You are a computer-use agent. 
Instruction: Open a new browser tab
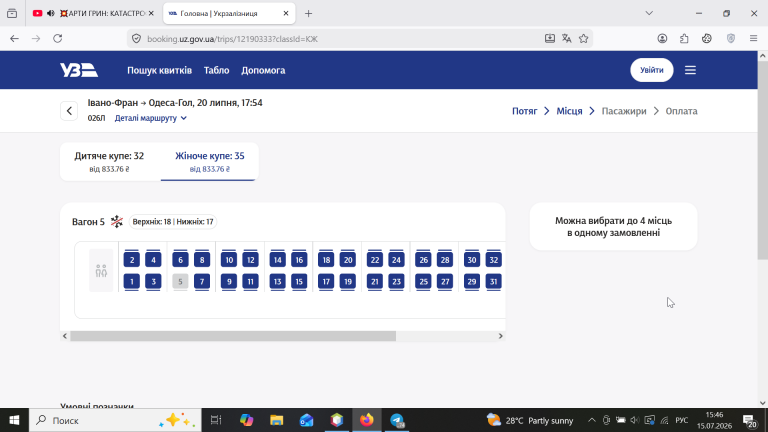pyautogui.click(x=308, y=14)
